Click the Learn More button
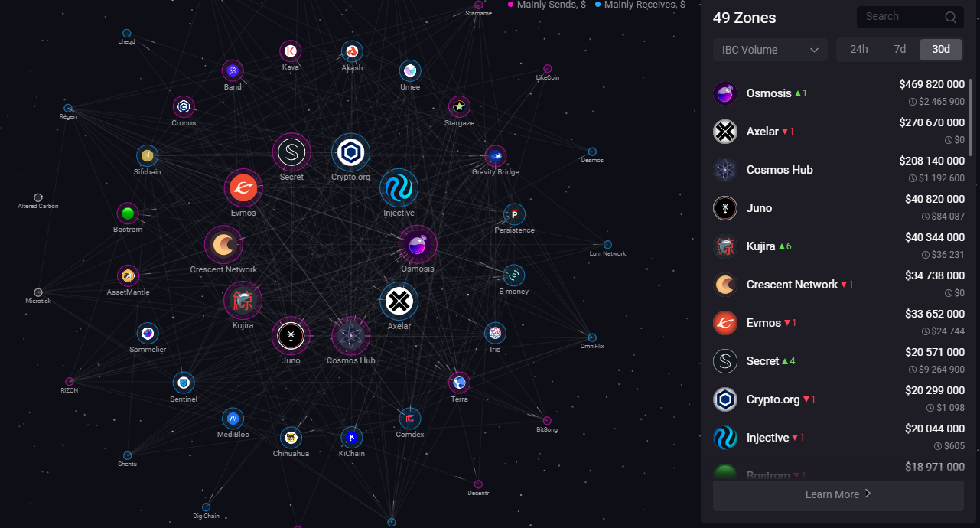This screenshot has width=980, height=528. 838,494
